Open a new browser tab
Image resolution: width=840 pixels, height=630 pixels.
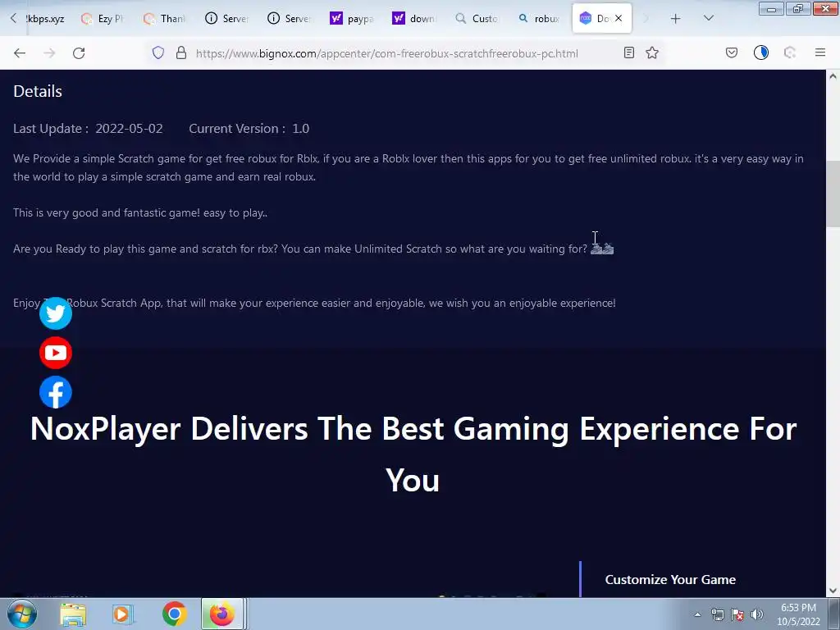[x=676, y=19]
